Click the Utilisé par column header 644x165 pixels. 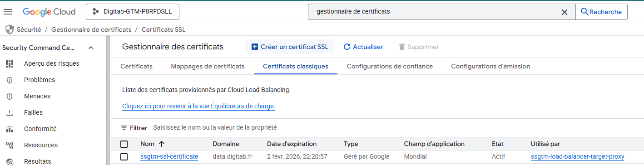[x=545, y=144]
